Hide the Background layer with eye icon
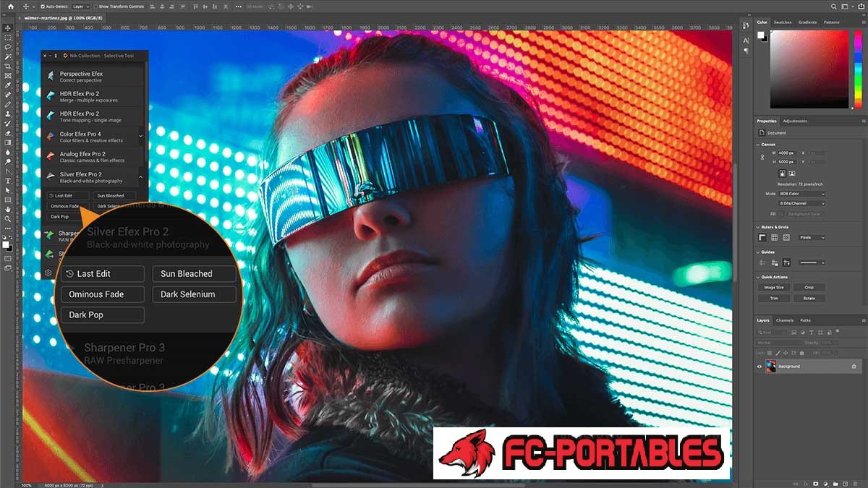 [759, 367]
